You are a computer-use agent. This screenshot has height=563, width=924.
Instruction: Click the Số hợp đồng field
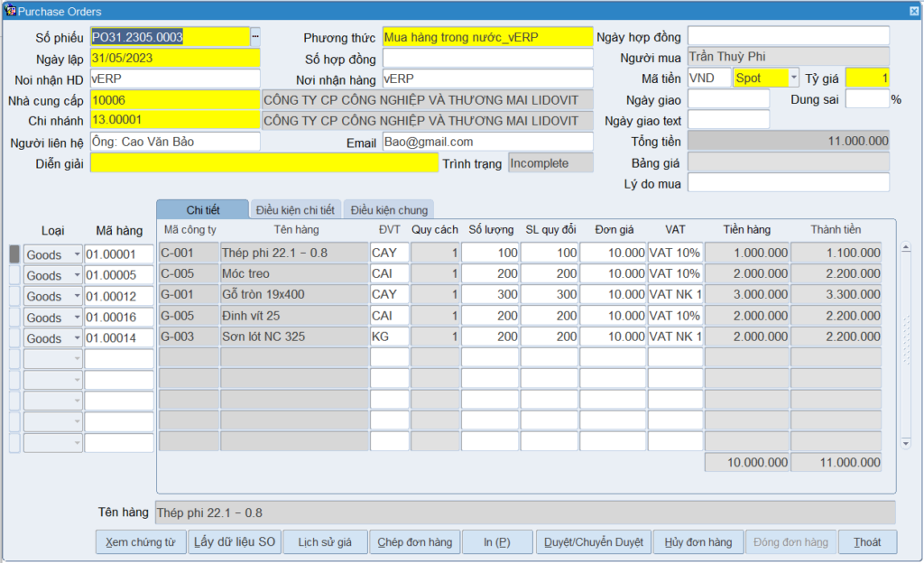[488, 59]
